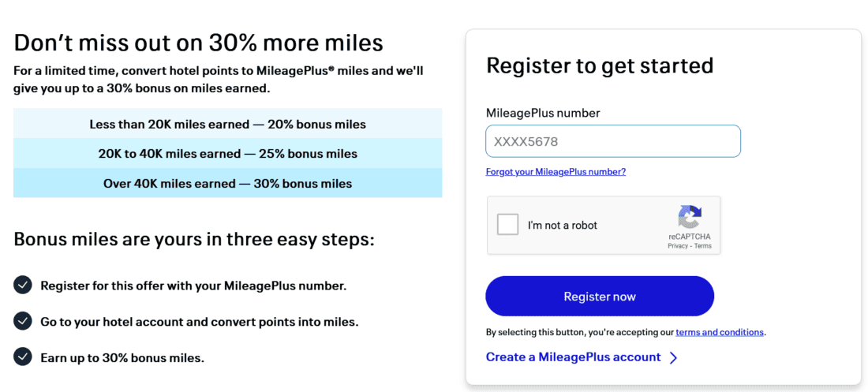Click the checkmark icon beside "Go to your hotel account"

coord(23,321)
